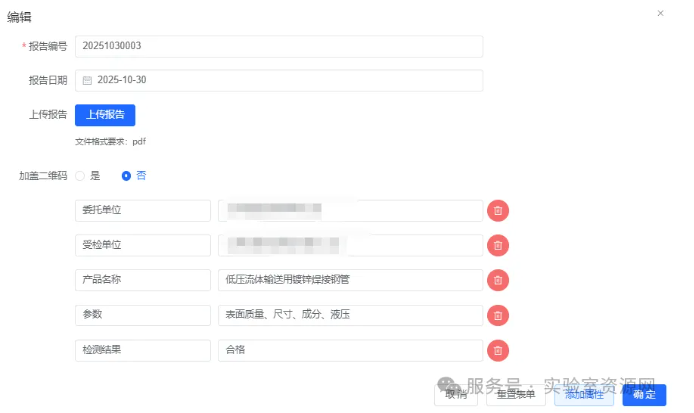Delete the 受检单位 attribute row
The image size is (694, 413).
click(498, 245)
